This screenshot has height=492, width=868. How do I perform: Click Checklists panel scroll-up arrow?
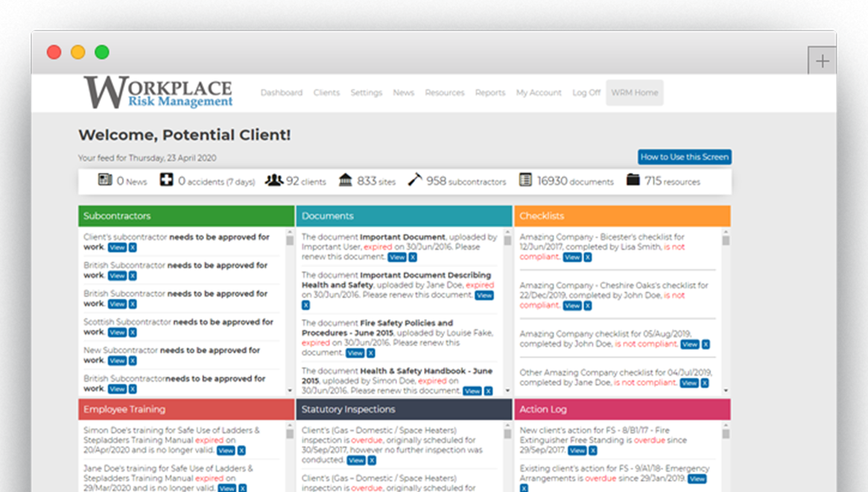point(726,231)
